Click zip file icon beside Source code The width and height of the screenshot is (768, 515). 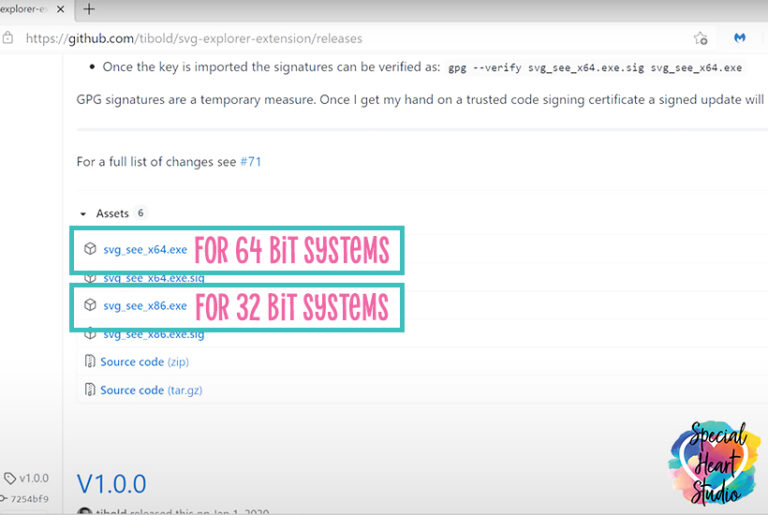pyautogui.click(x=90, y=362)
